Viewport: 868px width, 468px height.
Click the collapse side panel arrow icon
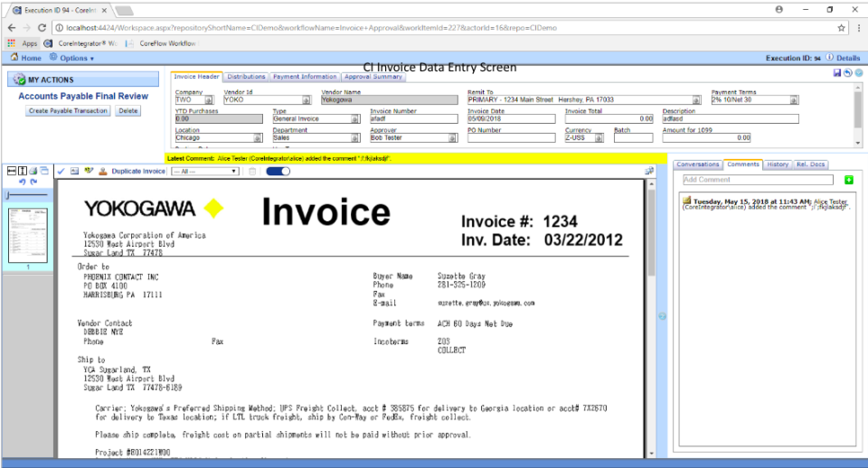point(662,316)
